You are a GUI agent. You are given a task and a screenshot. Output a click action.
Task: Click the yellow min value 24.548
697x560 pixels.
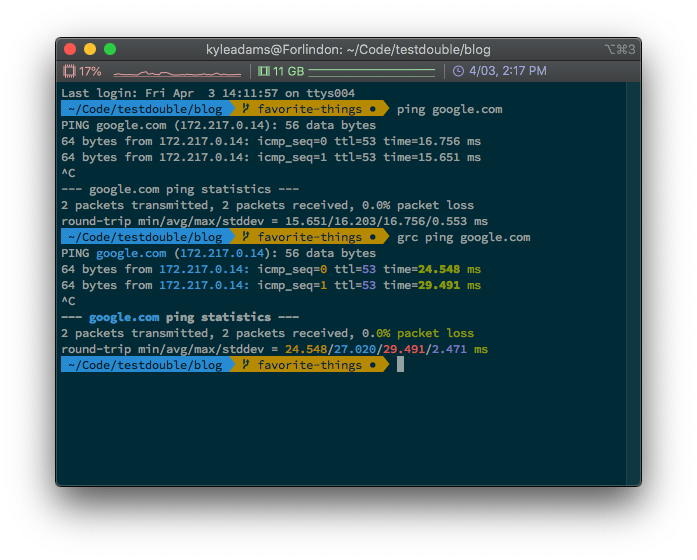tap(306, 349)
